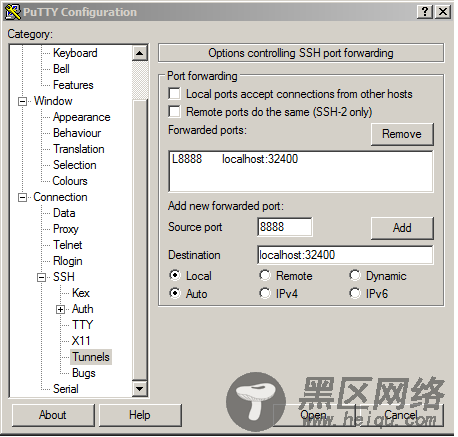Enable local ports accept connections from other hosts
Viewport: 458px width, 437px height.
[x=174, y=94]
